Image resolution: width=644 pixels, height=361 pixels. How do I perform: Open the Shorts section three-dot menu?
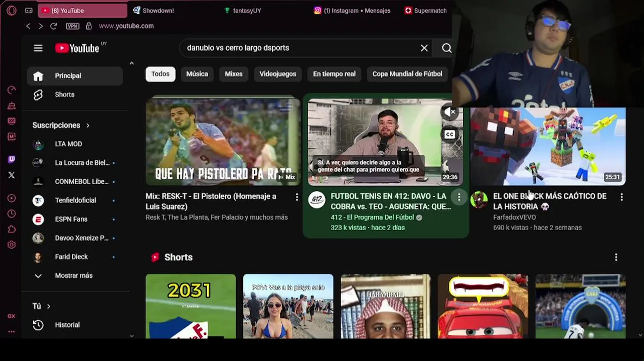[x=616, y=257]
